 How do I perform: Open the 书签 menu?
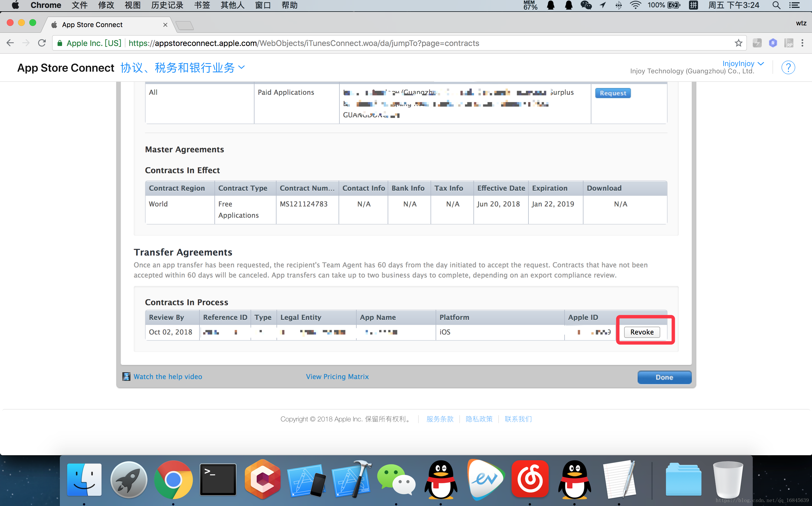[x=202, y=5]
